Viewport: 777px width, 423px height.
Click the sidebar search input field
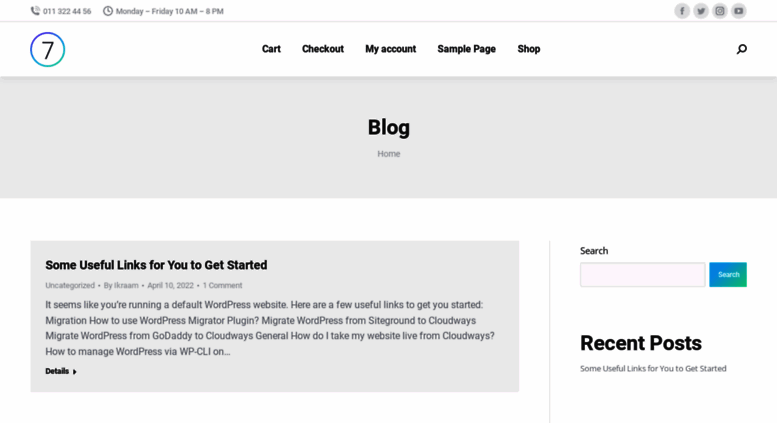pos(642,274)
